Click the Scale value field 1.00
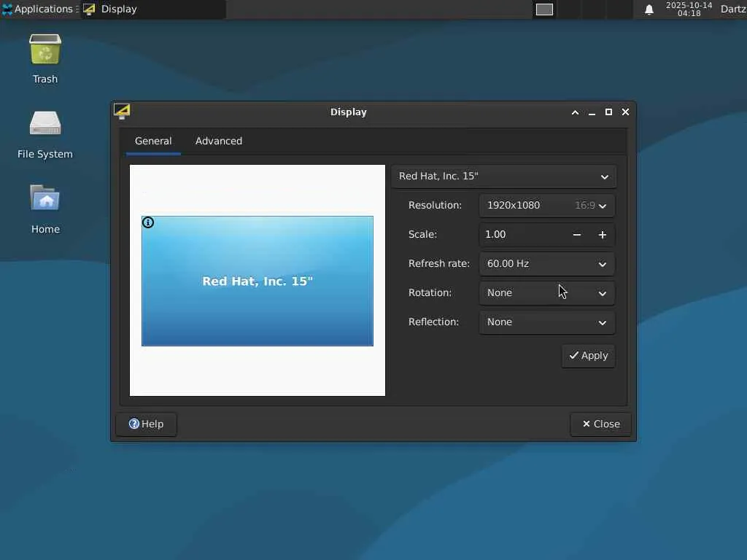 tap(522, 235)
